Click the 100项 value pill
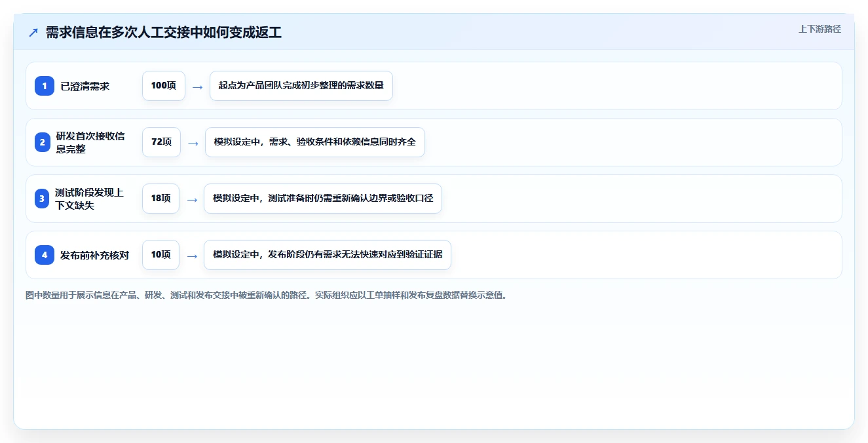 point(164,86)
